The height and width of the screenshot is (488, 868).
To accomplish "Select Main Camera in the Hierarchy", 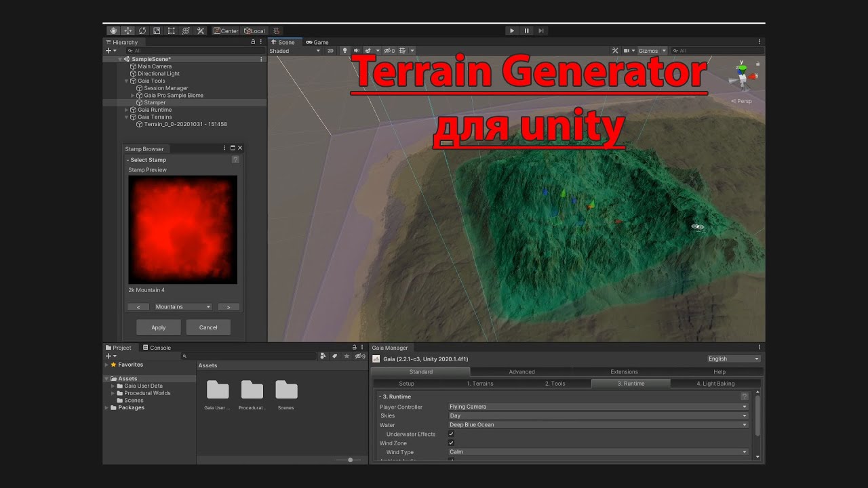I will pyautogui.click(x=155, y=66).
